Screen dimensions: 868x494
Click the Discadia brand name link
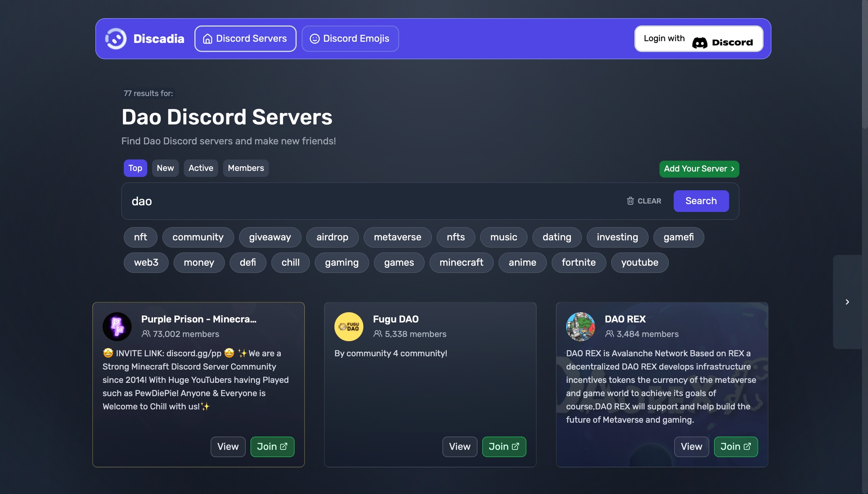159,39
